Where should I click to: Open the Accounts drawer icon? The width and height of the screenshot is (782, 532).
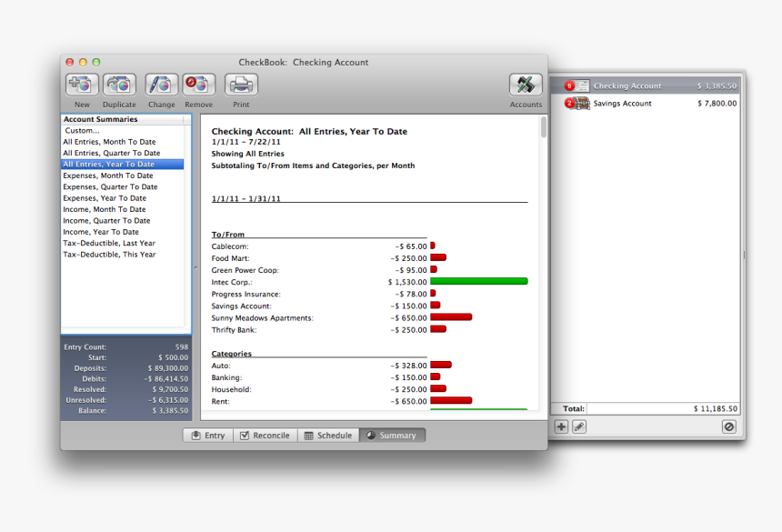pyautogui.click(x=526, y=85)
